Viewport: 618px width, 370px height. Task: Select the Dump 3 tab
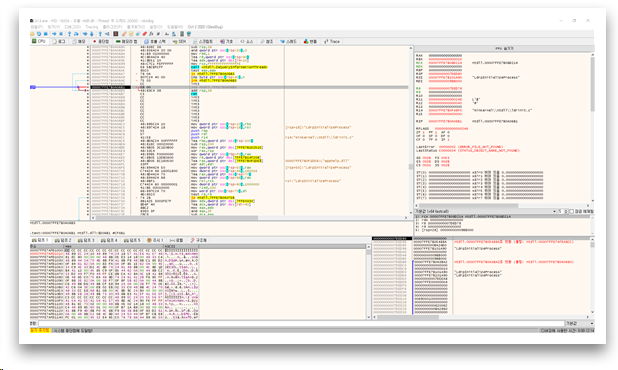[x=86, y=240]
